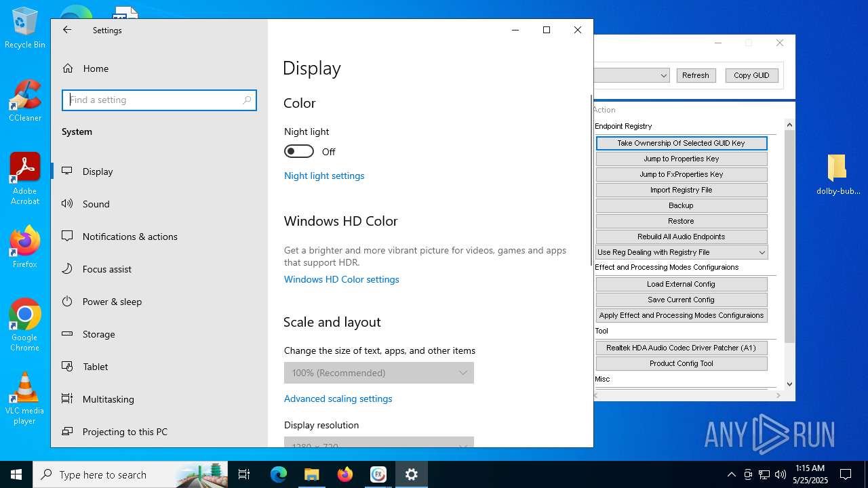Image resolution: width=868 pixels, height=488 pixels.
Task: Click taskbar Type here to search box
Action: click(130, 474)
